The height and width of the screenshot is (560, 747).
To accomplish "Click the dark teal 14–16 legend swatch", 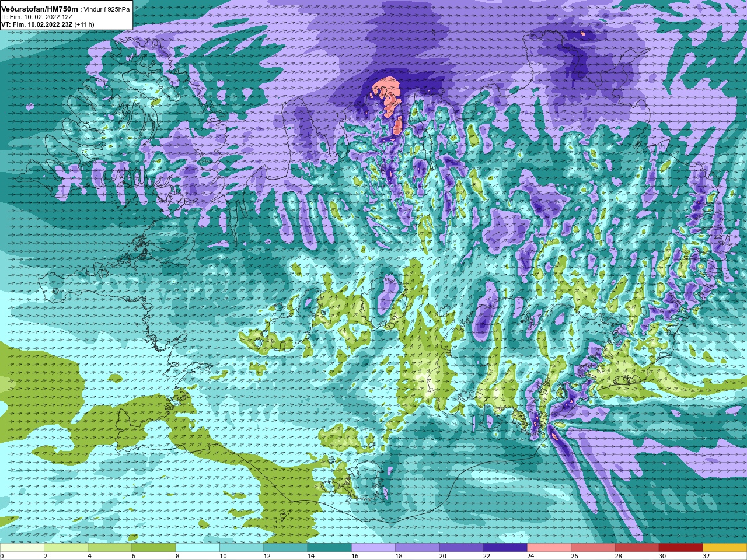I will (x=329, y=548).
